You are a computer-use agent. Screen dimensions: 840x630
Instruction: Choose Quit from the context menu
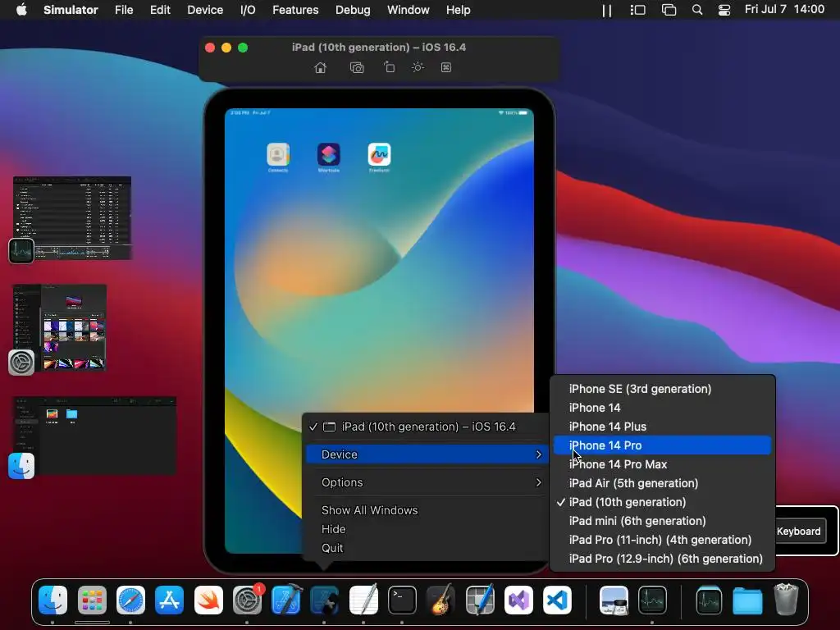(x=427, y=548)
